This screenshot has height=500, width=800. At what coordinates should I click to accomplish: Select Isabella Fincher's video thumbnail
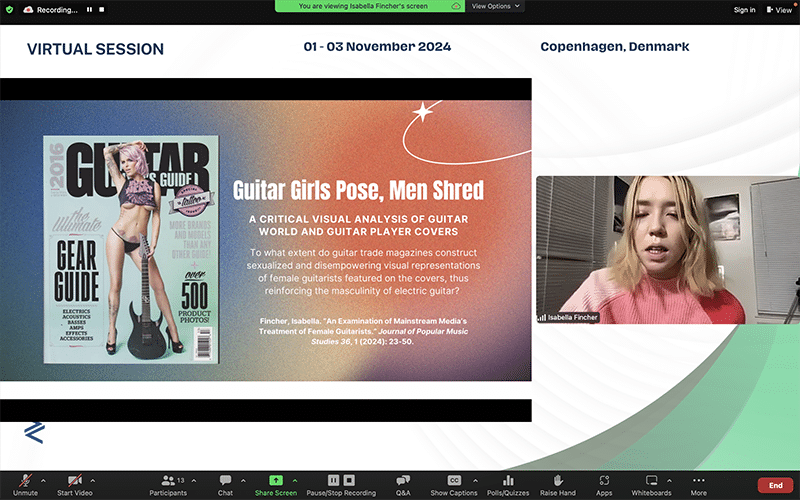(x=667, y=250)
